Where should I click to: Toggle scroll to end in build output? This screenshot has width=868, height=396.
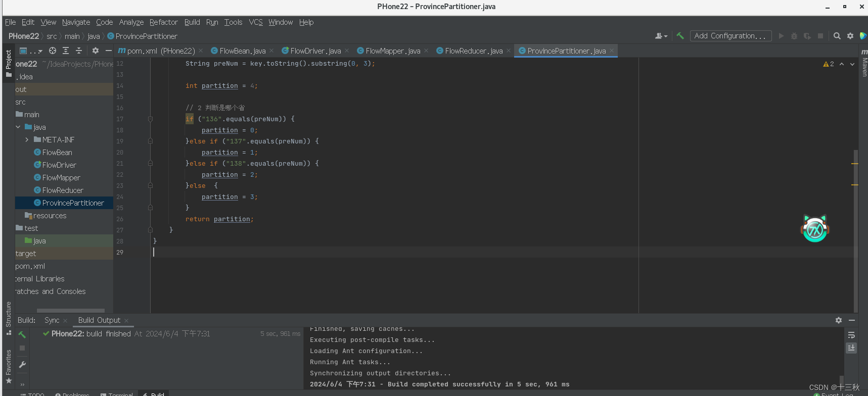851,348
